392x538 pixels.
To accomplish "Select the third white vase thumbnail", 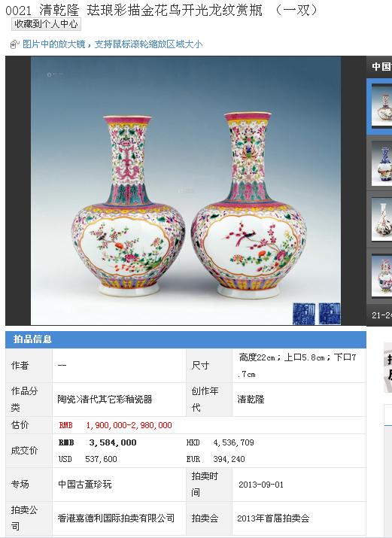I will [381, 219].
